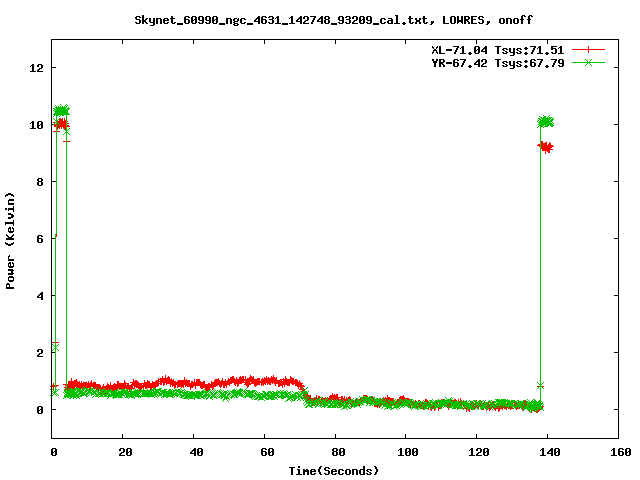Click green calibration cluster near 140 seconds
Screen dimensions: 640x480
pyautogui.click(x=545, y=122)
